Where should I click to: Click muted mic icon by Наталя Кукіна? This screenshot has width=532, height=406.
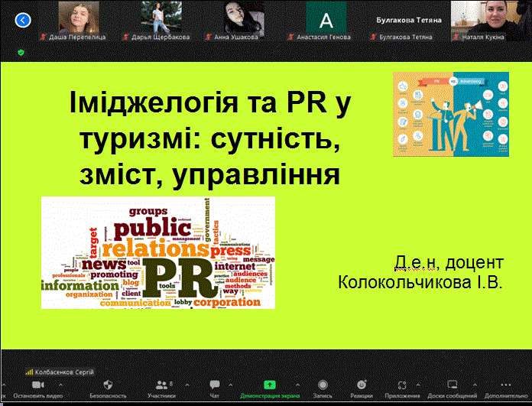[x=456, y=37]
